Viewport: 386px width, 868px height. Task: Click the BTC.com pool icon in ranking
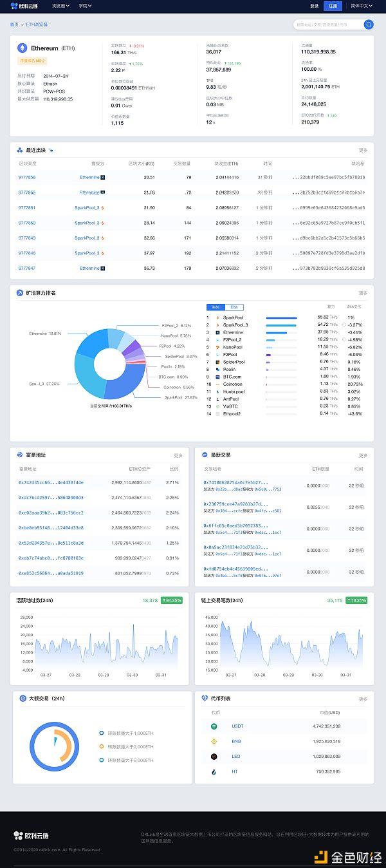[x=219, y=377]
